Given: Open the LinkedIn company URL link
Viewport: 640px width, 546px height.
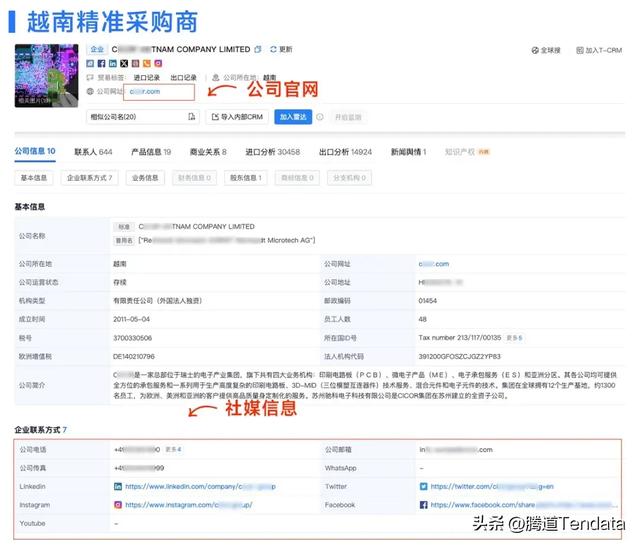Looking at the screenshot, I should (200, 486).
